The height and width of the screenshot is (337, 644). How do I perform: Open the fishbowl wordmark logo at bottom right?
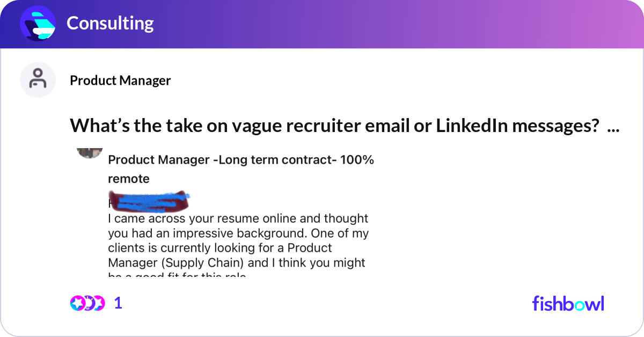568,304
